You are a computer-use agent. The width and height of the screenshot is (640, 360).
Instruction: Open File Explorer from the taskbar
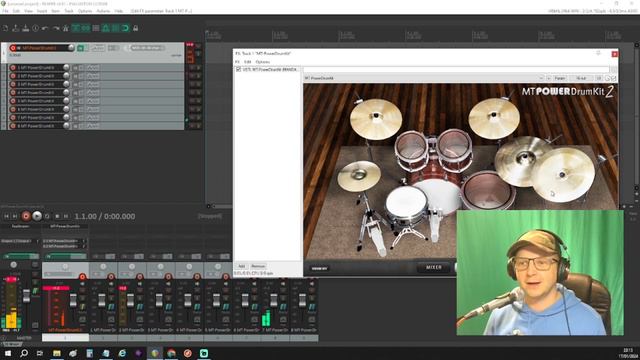(57, 353)
